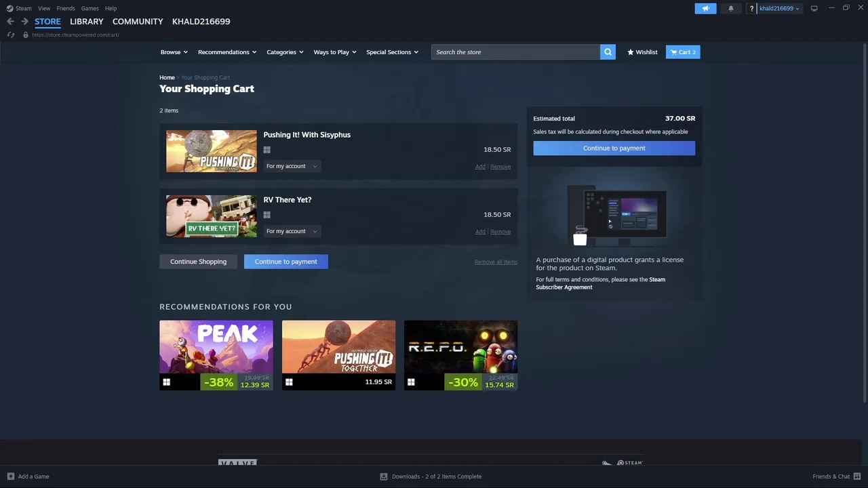Open the Pushing It! With Sisyphus cart thumbnail
Image resolution: width=868 pixels, height=488 pixels.
tap(212, 151)
